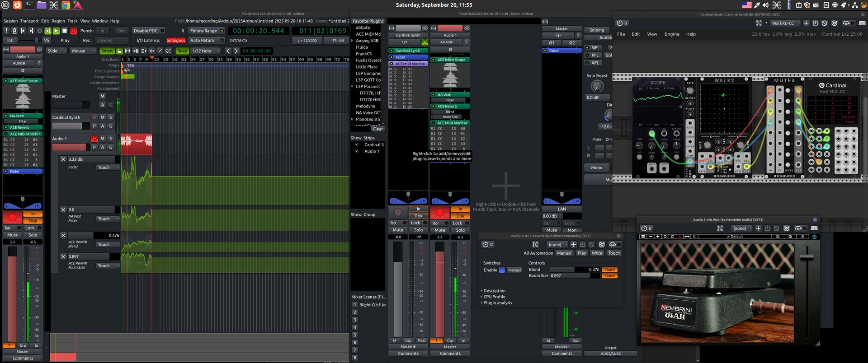The height and width of the screenshot is (363, 868).
Task: Open the 1/32 Note grid dropdown
Action: coord(206,51)
